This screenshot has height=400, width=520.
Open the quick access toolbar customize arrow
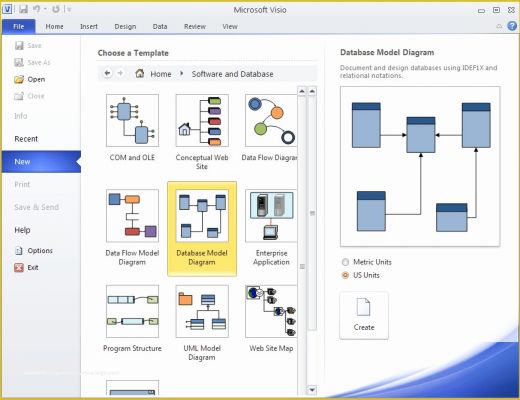pyautogui.click(x=69, y=9)
